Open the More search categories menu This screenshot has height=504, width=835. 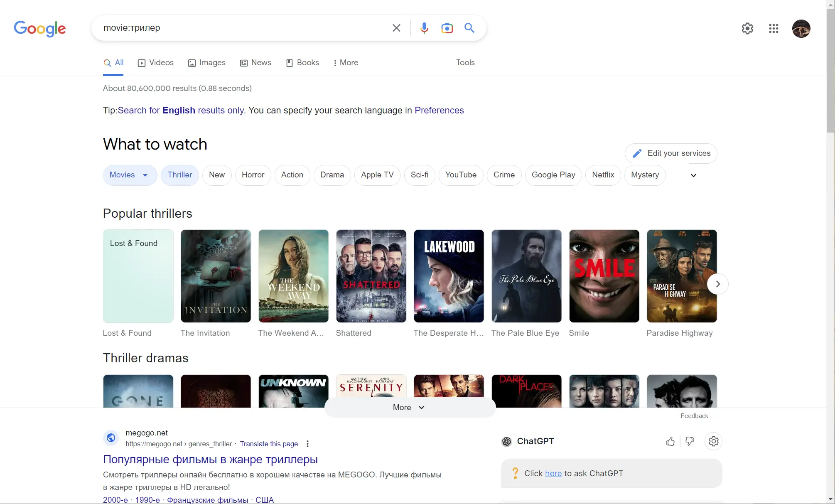click(x=346, y=63)
